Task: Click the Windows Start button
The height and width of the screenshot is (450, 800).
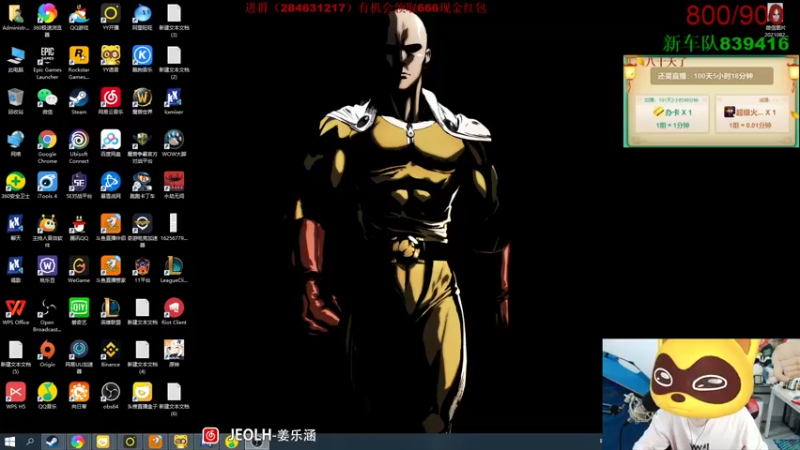Action: click(9, 441)
